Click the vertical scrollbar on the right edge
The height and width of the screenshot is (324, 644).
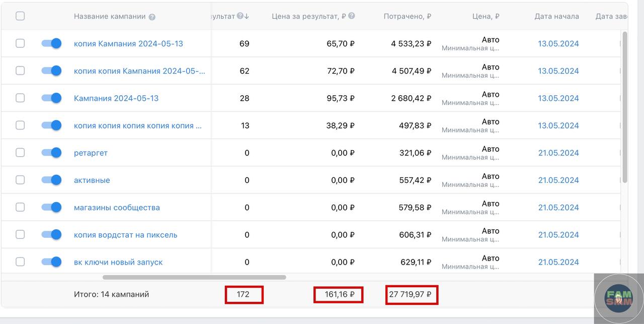(x=625, y=106)
